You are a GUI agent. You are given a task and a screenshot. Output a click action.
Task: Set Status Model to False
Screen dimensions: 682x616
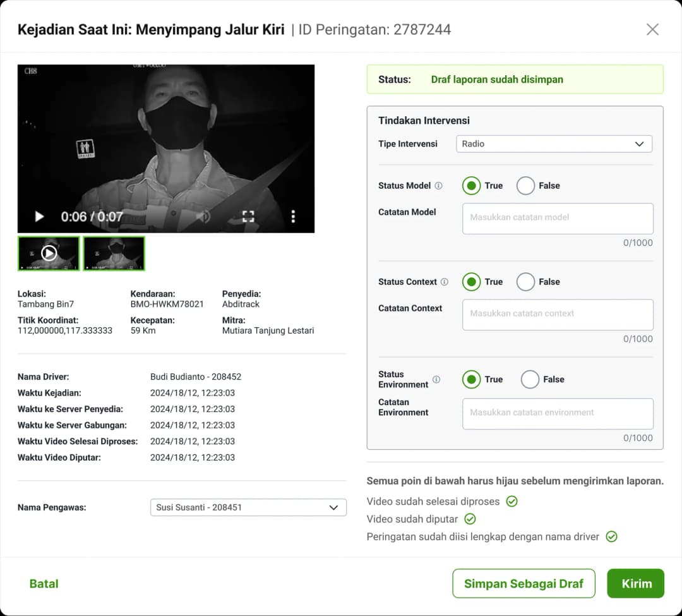(525, 186)
